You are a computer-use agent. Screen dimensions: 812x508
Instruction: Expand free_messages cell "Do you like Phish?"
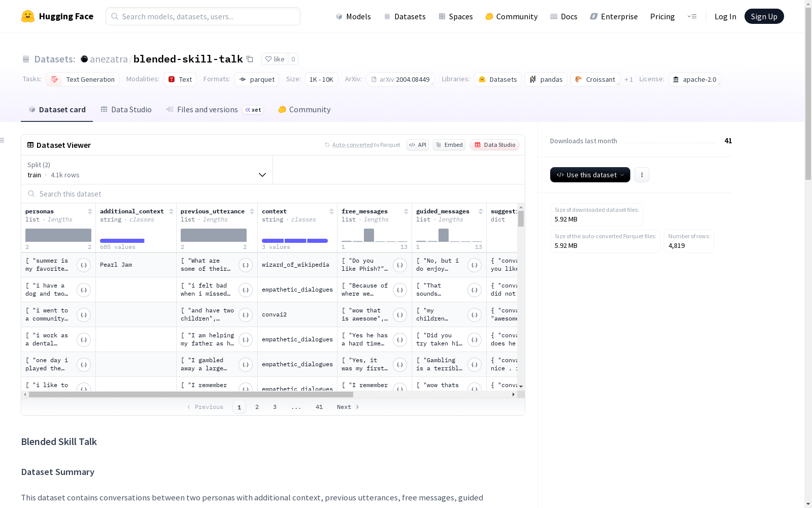coord(400,265)
